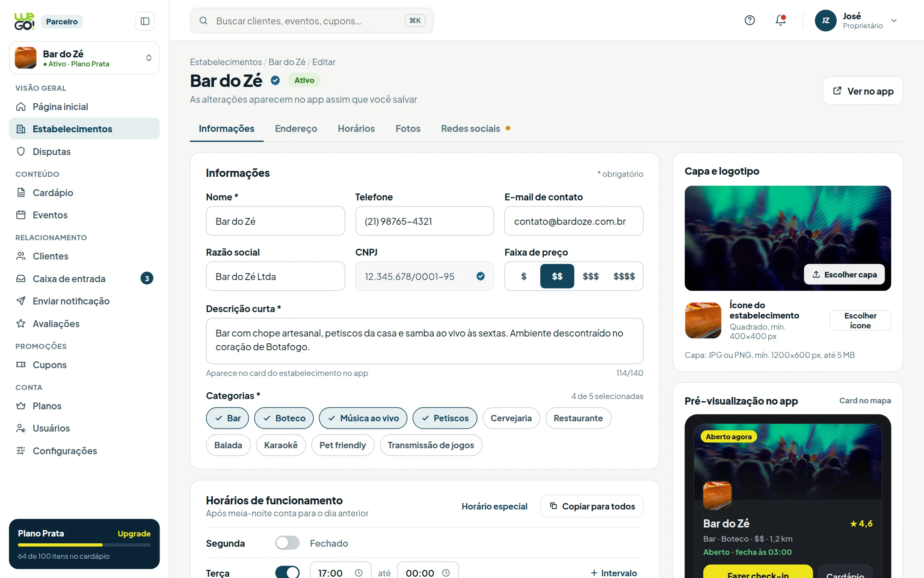The width and height of the screenshot is (924, 578).
Task: Switch to the Endereço tab
Action: pos(296,128)
